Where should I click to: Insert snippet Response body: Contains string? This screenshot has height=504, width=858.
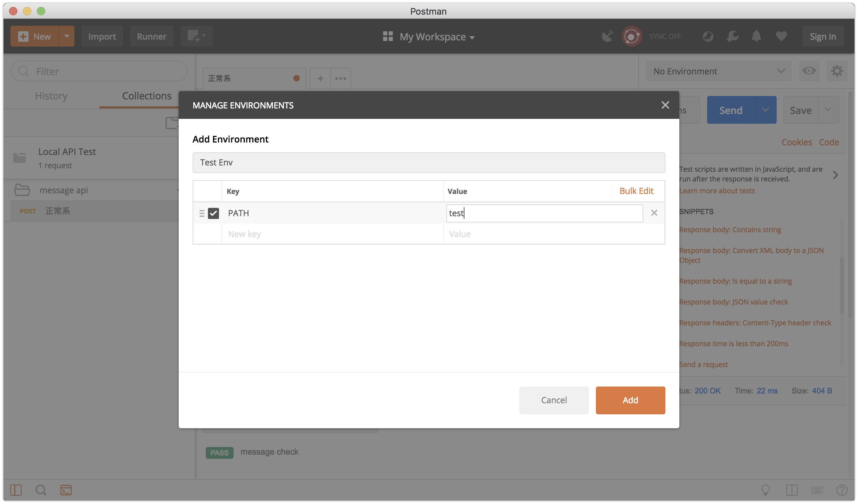point(730,230)
